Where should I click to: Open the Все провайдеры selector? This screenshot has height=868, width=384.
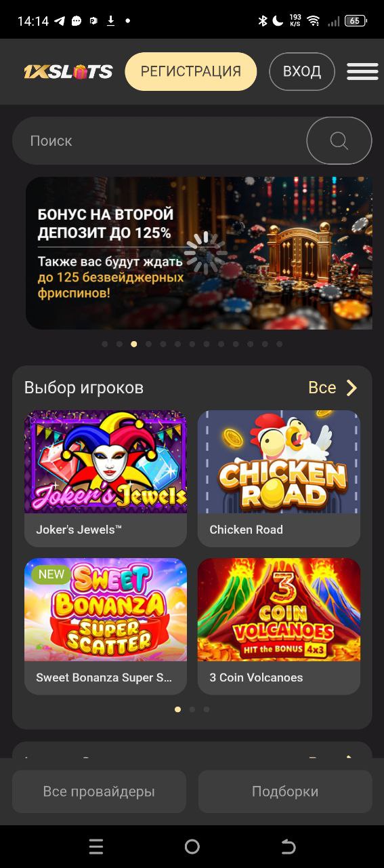tap(99, 791)
